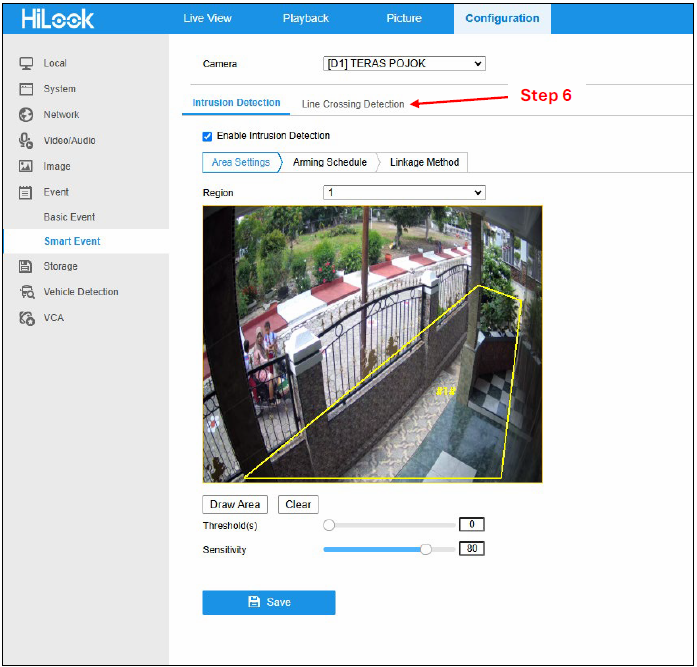Toggle Enable Intrusion Detection checkbox
Viewport: 697px width, 667px height.
click(x=207, y=136)
